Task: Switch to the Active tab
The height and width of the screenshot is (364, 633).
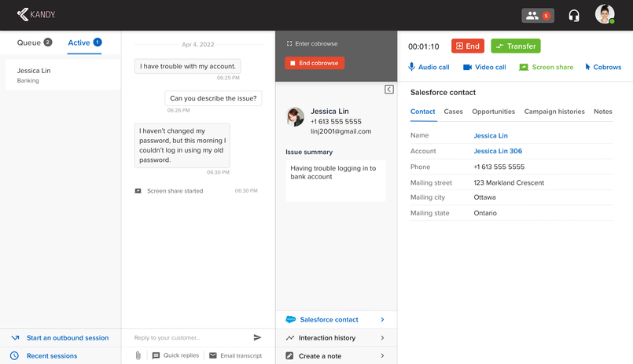Action: pyautogui.click(x=84, y=42)
